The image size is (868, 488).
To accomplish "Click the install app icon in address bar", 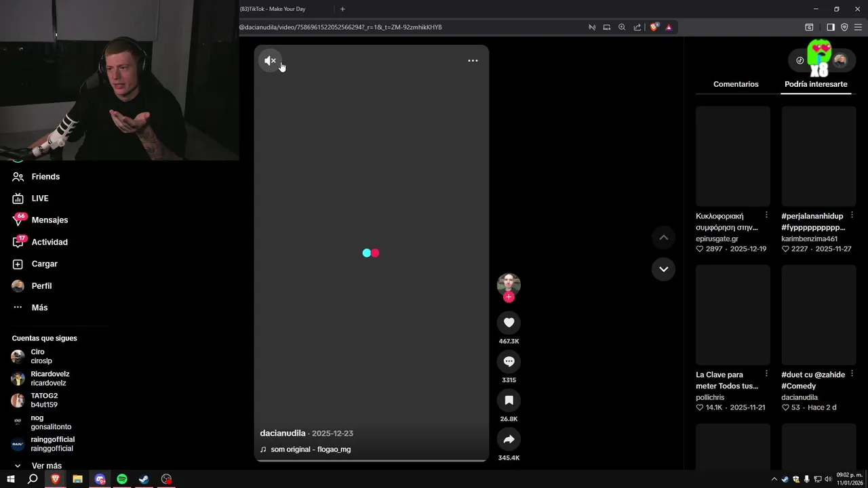I will click(x=607, y=27).
